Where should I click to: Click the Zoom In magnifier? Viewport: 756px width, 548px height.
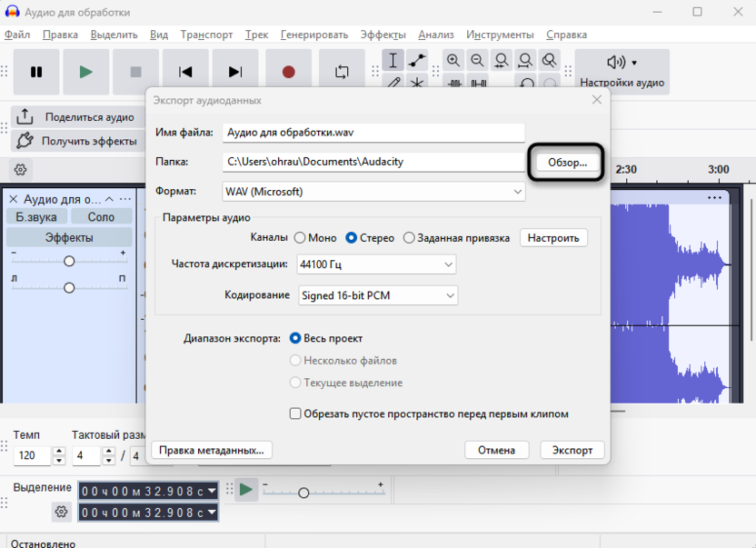(x=453, y=61)
